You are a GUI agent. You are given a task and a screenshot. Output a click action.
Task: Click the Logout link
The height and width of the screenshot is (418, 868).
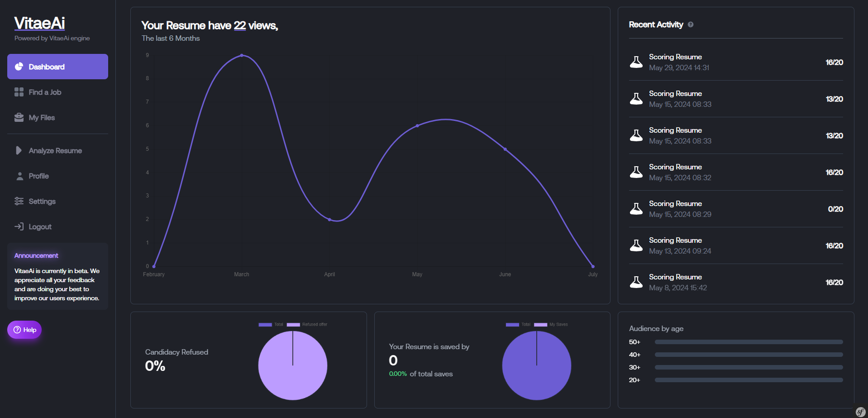coord(57,226)
